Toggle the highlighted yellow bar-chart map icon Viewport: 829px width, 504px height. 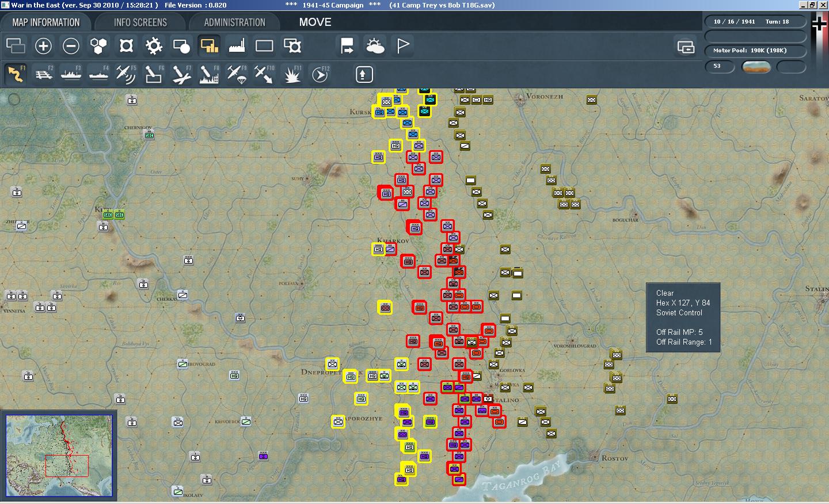coord(209,45)
